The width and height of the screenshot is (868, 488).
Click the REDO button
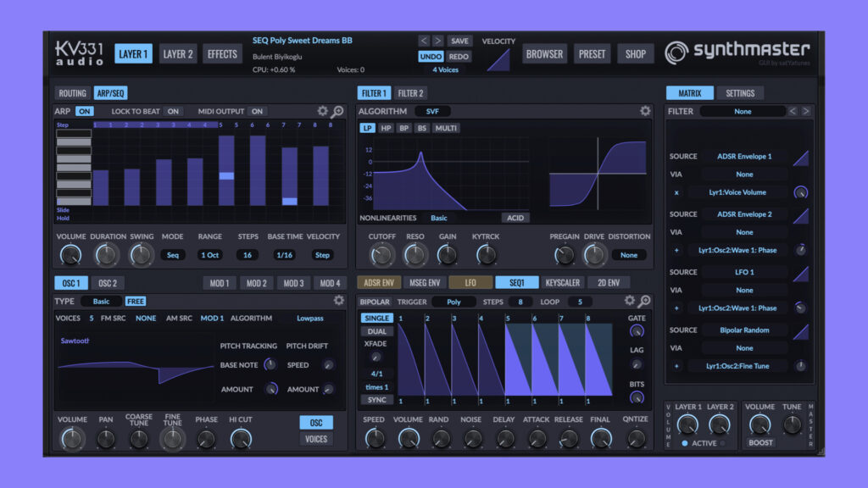459,57
